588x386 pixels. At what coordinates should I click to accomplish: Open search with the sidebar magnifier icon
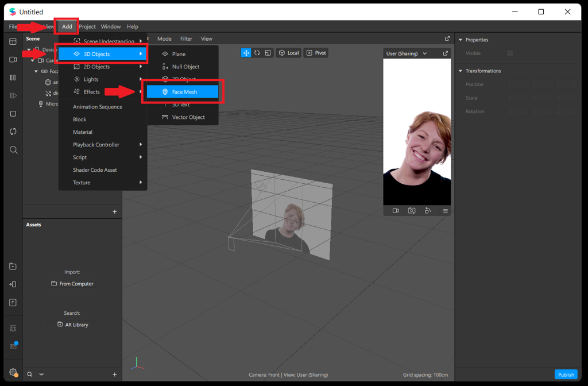coord(14,150)
